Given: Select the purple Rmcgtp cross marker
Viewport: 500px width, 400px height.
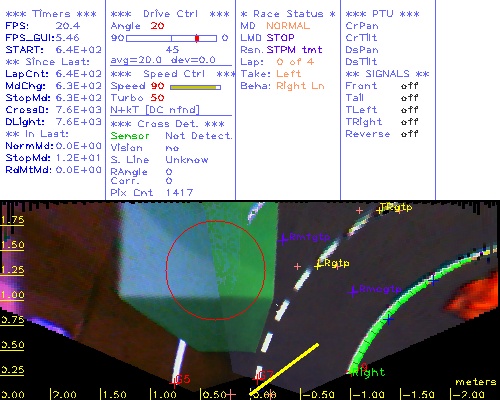Looking at the screenshot, I should click(352, 292).
